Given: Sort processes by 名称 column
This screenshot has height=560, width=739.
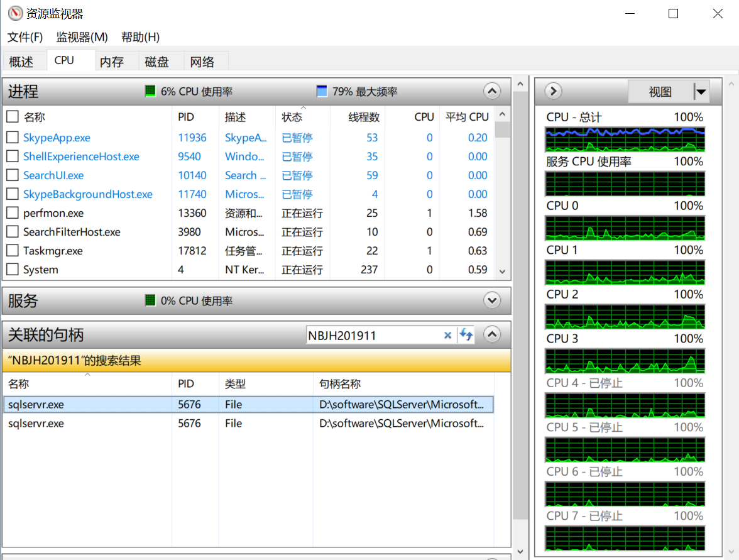Looking at the screenshot, I should click(34, 117).
